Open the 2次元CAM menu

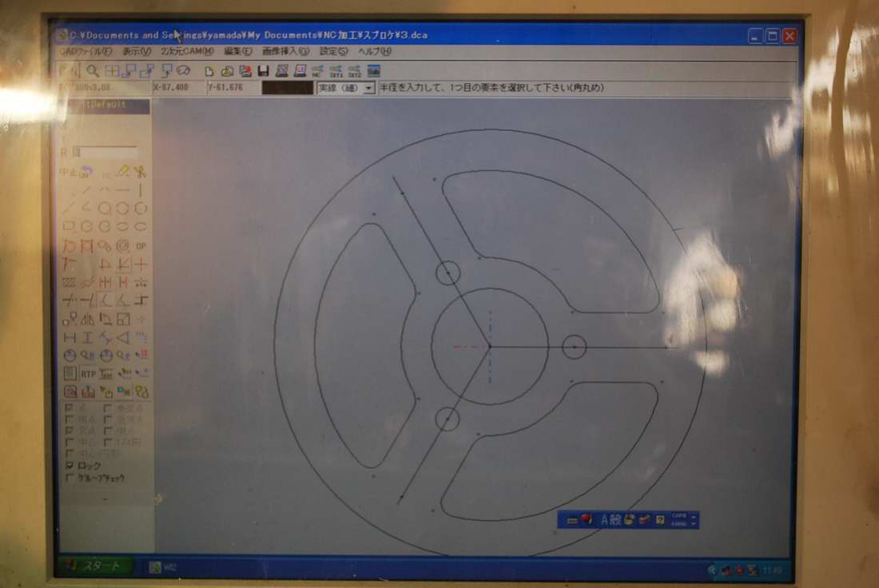point(187,52)
